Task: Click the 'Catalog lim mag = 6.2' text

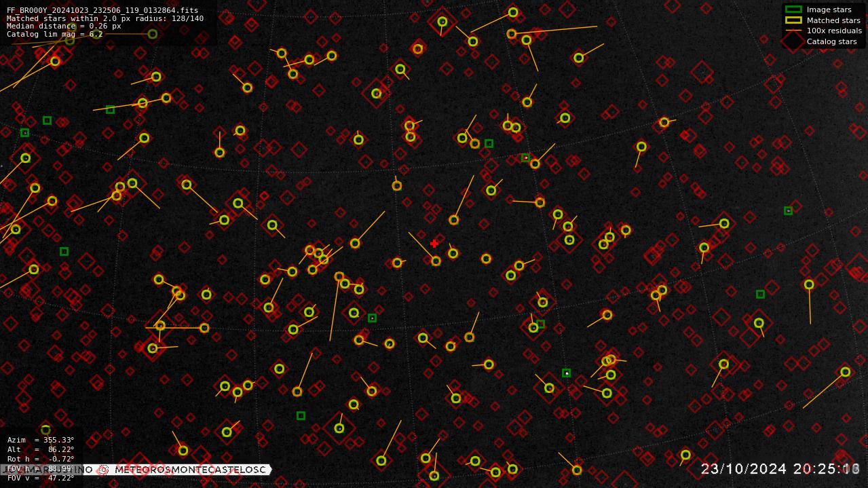Action: (x=55, y=34)
